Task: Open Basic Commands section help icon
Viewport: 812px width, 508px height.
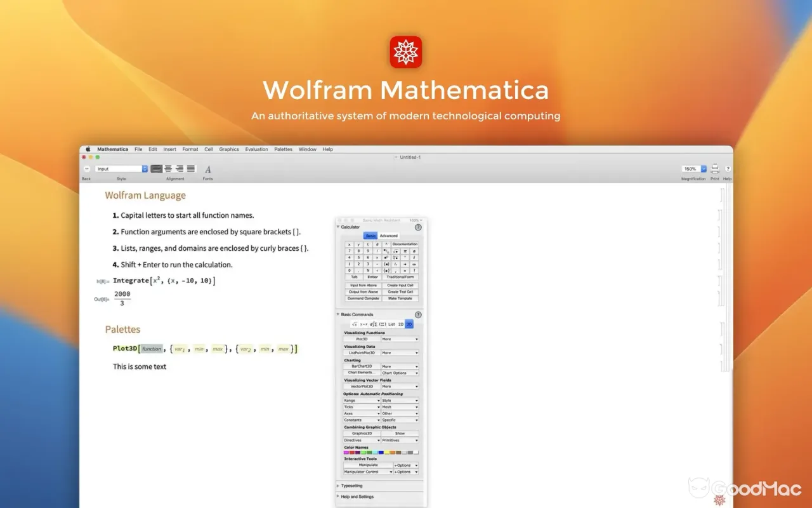Action: [x=418, y=315]
